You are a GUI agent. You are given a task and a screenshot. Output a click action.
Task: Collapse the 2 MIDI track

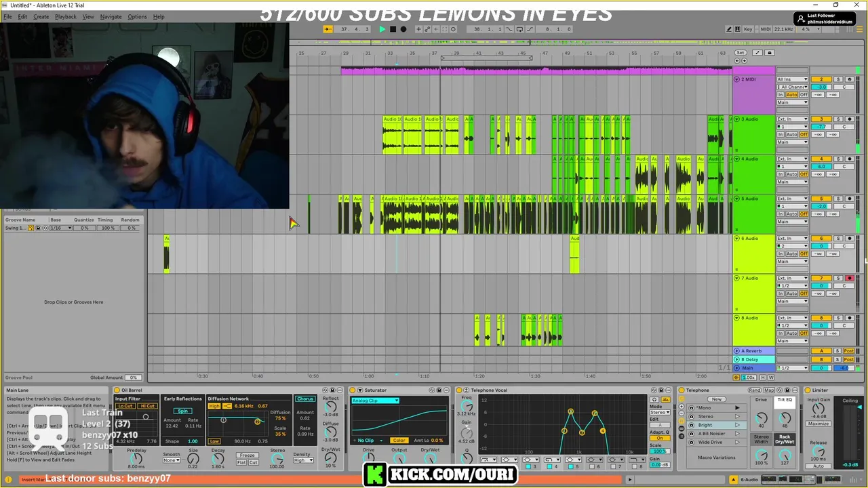coord(737,79)
